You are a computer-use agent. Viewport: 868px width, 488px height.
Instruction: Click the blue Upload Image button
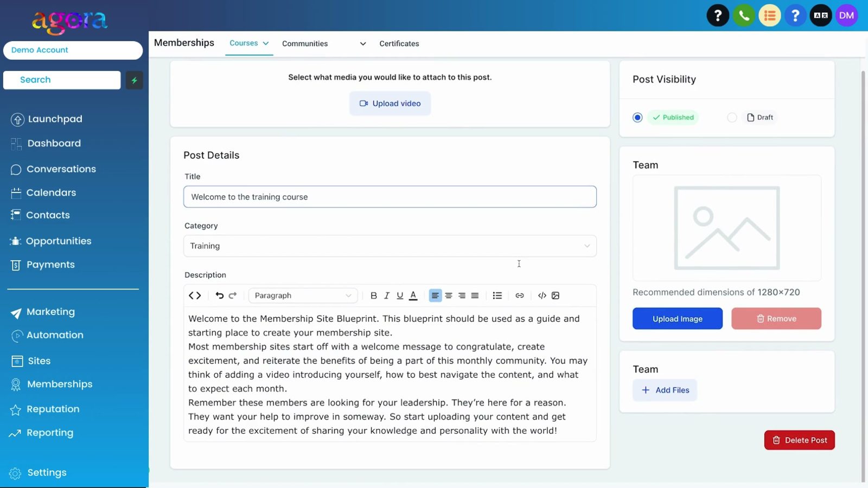coord(678,319)
